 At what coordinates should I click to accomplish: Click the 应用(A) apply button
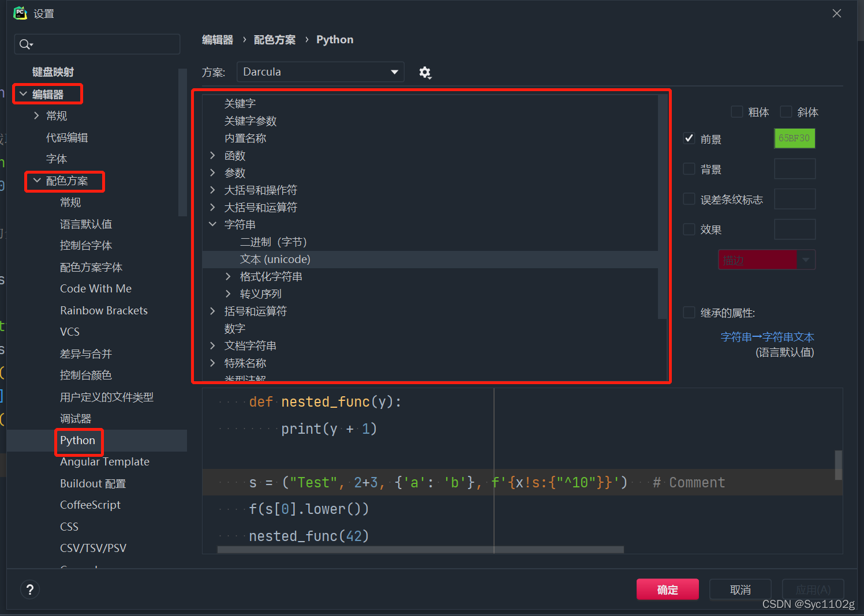(x=813, y=589)
